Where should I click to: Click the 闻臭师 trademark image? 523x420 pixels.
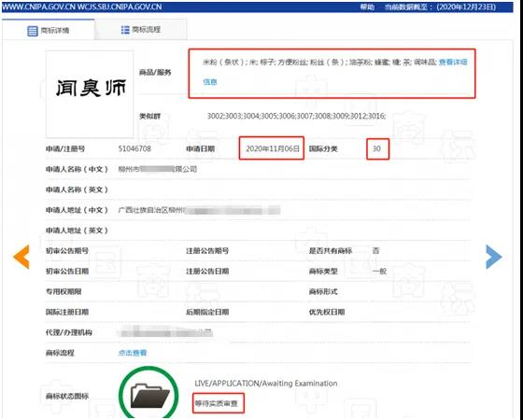(x=90, y=94)
